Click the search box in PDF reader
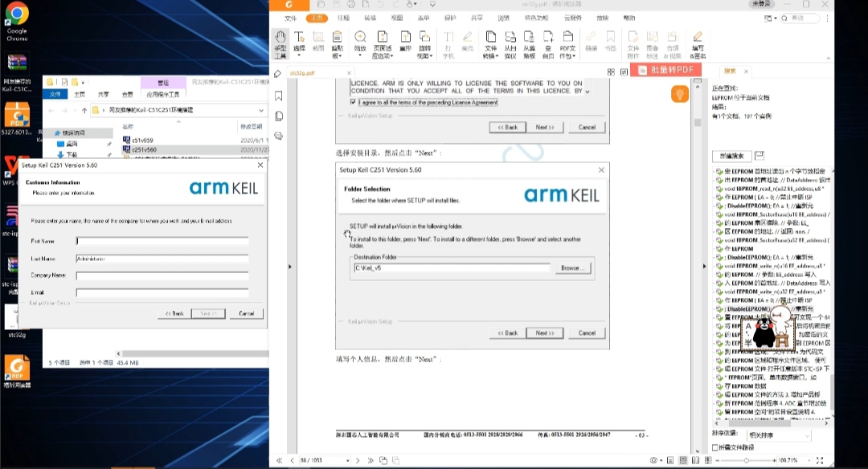Image resolution: width=868 pixels, height=469 pixels. pyautogui.click(x=801, y=18)
